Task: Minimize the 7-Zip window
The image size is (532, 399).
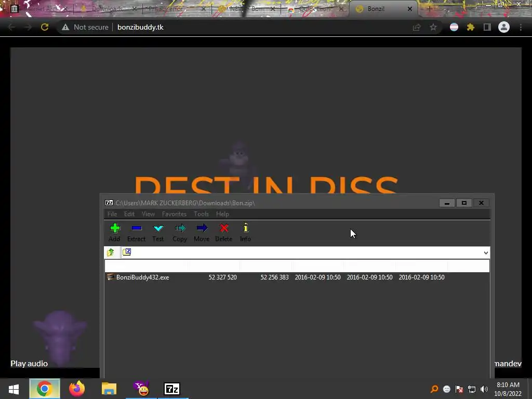Action: 447,203
